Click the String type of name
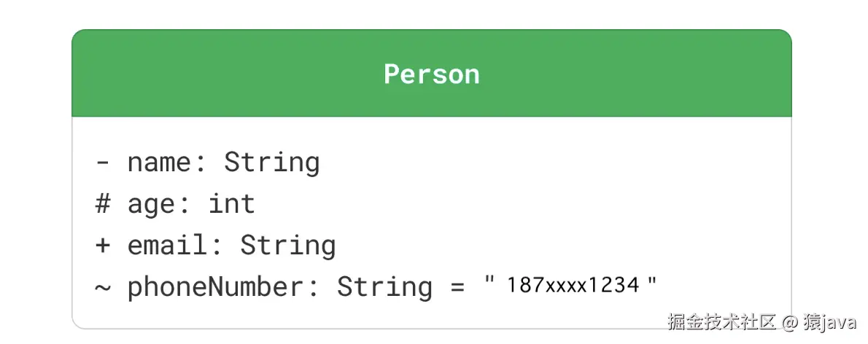This screenshot has height=344, width=868. coord(271,162)
